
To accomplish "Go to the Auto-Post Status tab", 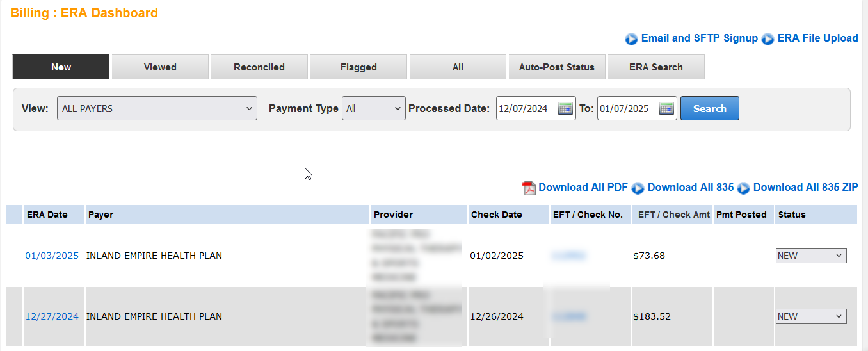I will point(556,67).
